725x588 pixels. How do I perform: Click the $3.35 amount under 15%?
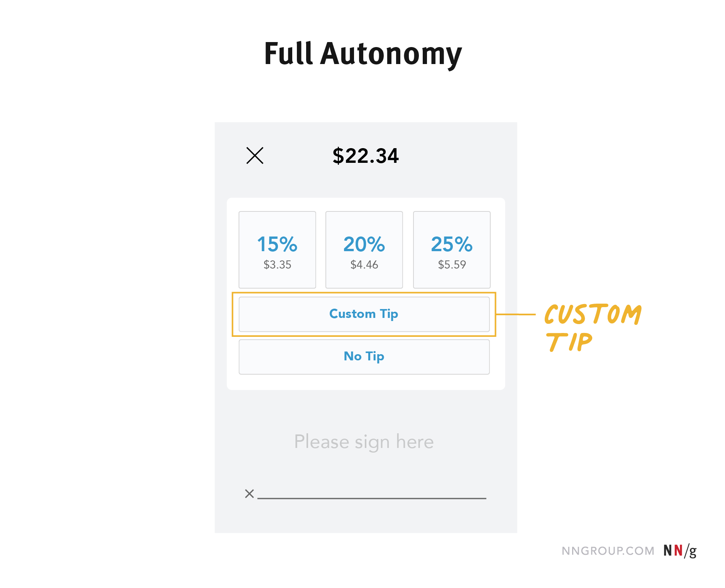(x=277, y=265)
